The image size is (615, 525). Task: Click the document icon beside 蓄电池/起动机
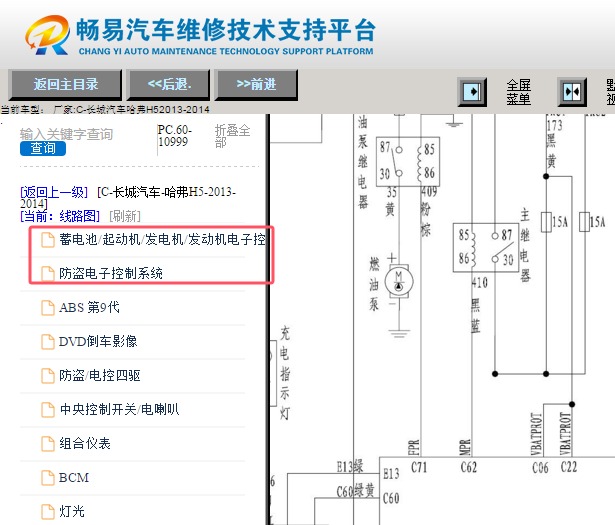pyautogui.click(x=48, y=240)
